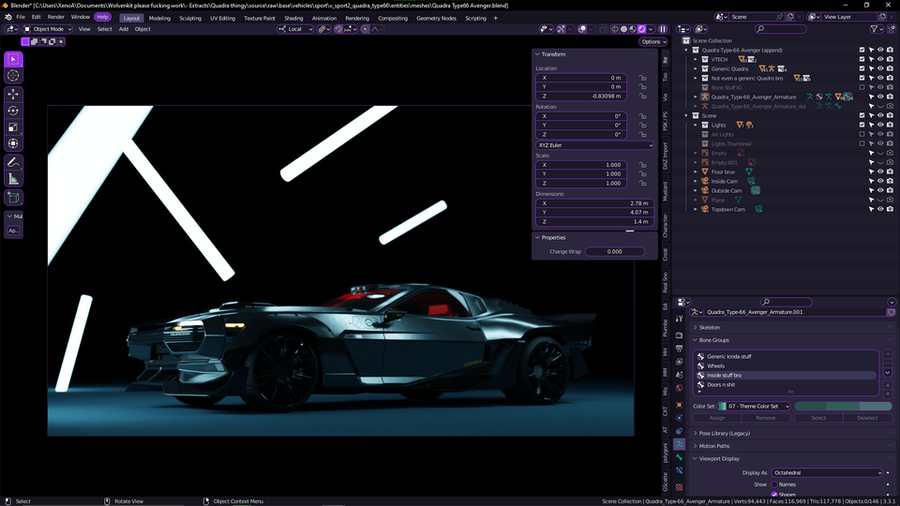900x506 pixels.
Task: Open the Output properties tab icon
Action: pos(680,348)
